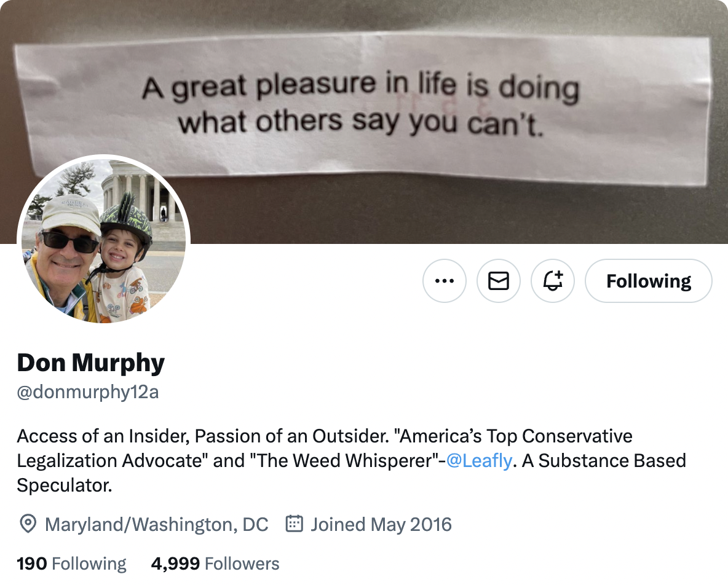Click the Joined May 2016 text
The height and width of the screenshot is (585, 728).
pos(381,524)
